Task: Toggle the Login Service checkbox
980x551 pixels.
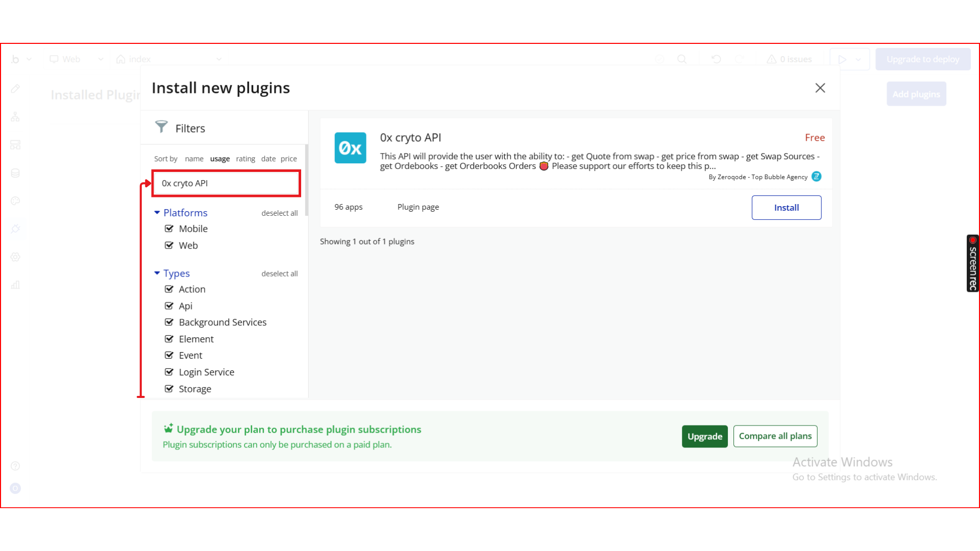Action: 169,372
